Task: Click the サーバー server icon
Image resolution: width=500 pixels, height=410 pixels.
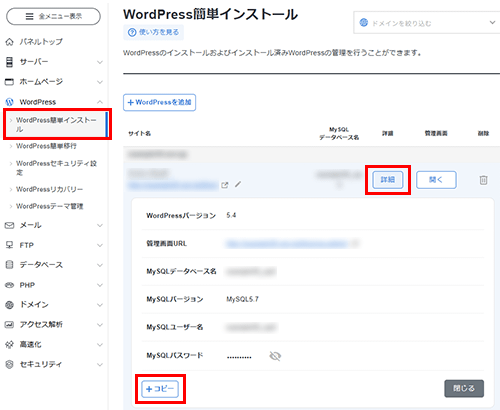Action: click(x=10, y=62)
